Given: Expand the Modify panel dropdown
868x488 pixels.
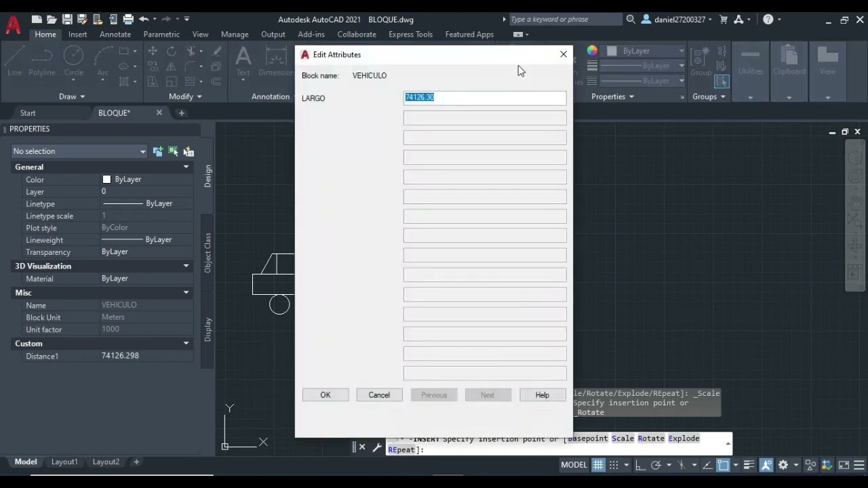Looking at the screenshot, I should coord(184,96).
